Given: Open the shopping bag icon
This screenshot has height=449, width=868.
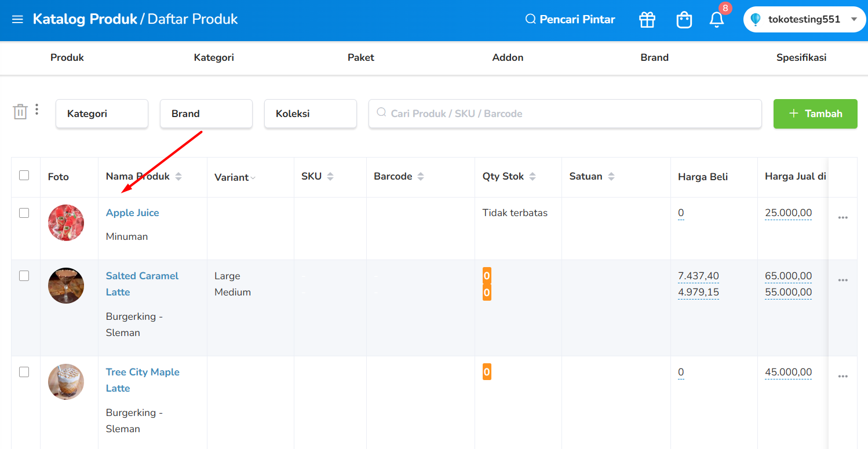Looking at the screenshot, I should 684,20.
